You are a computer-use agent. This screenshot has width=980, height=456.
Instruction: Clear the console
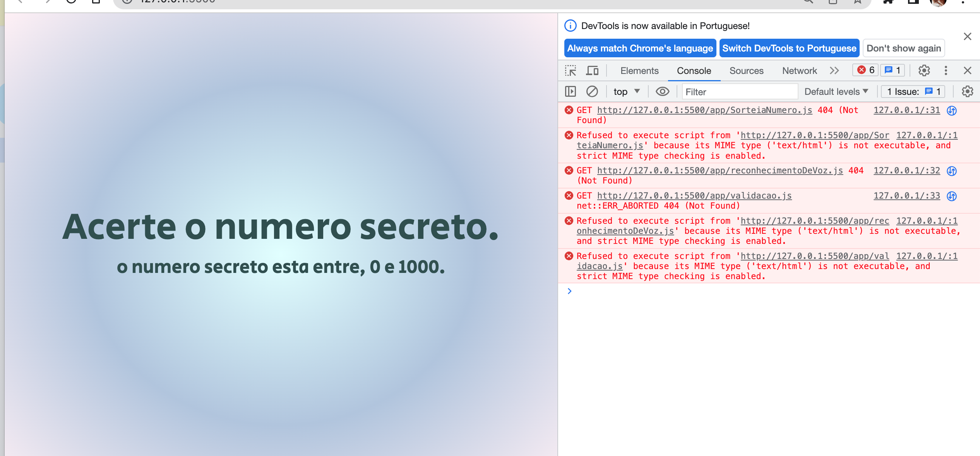[592, 91]
